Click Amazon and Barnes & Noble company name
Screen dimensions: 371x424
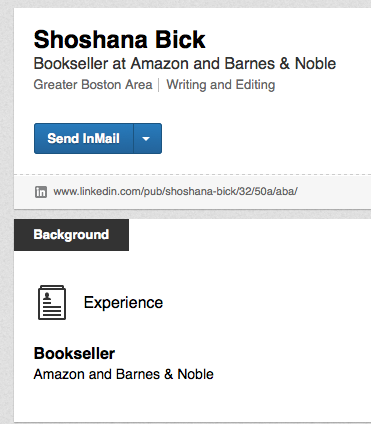pyautogui.click(x=124, y=374)
